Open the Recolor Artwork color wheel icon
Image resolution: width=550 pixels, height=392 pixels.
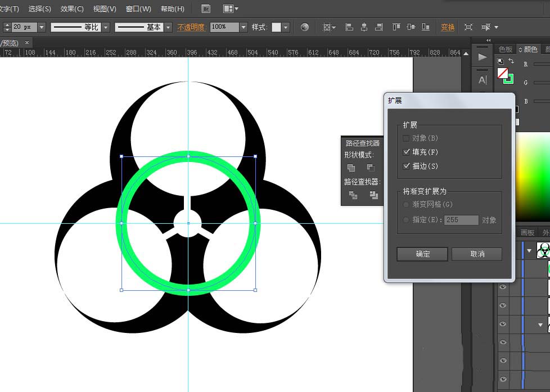pos(305,27)
